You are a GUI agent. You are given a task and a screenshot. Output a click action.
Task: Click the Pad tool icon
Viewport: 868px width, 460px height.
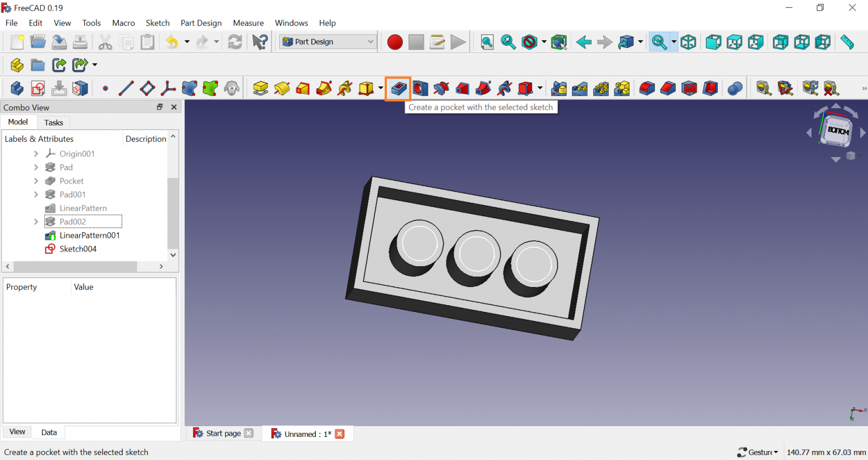click(x=261, y=89)
